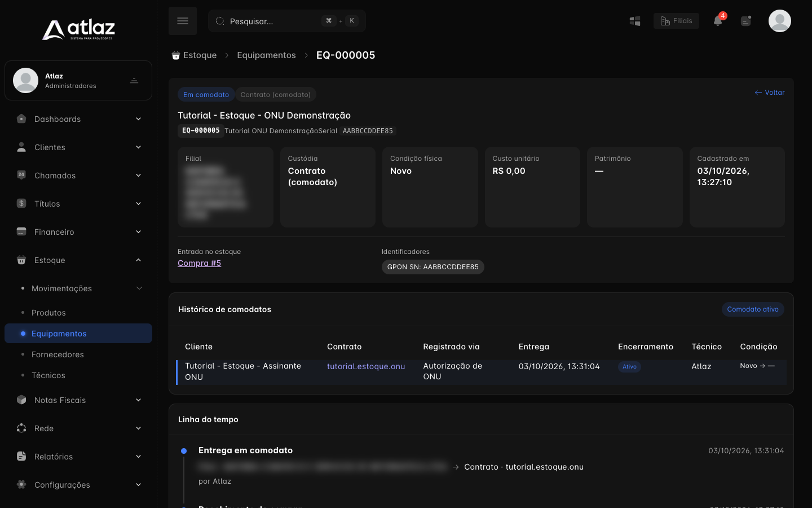
Task: Open the Atlaz Administradores profile switcher
Action: tap(78, 81)
